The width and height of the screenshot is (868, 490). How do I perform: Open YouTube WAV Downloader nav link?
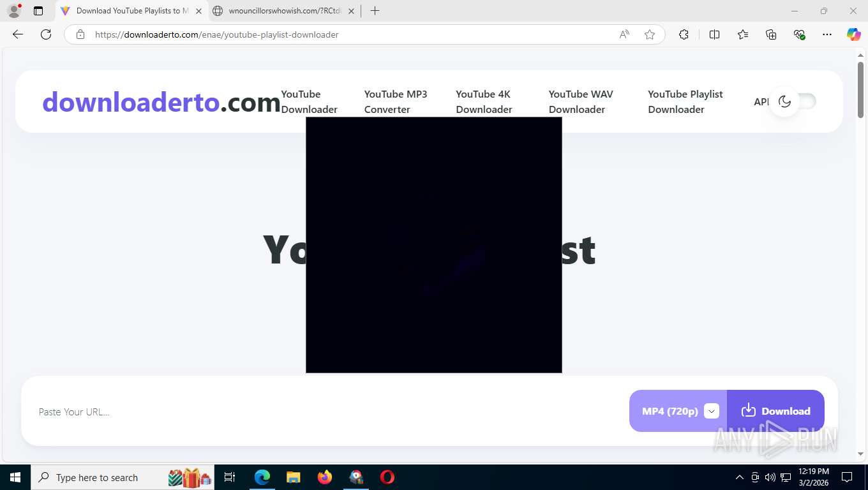click(581, 101)
